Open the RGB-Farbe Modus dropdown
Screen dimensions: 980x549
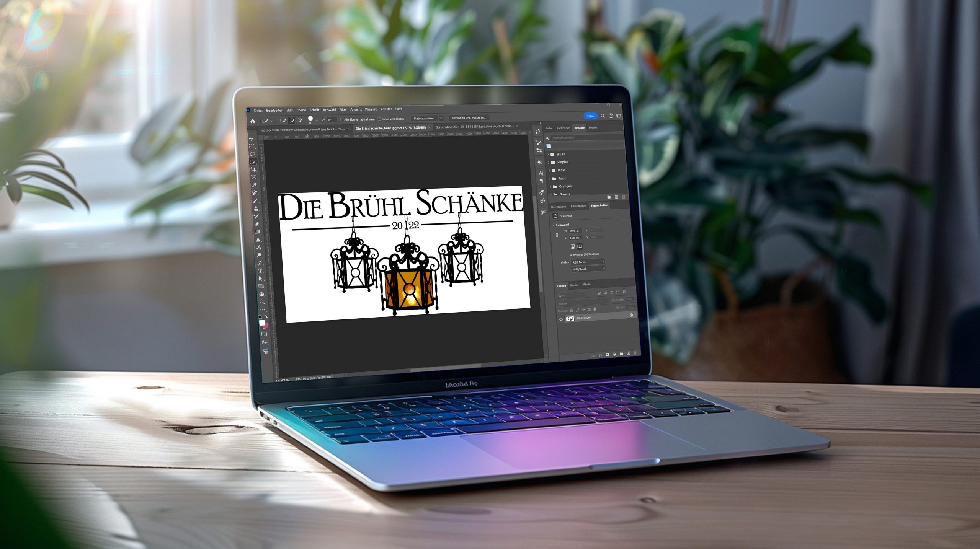point(588,262)
